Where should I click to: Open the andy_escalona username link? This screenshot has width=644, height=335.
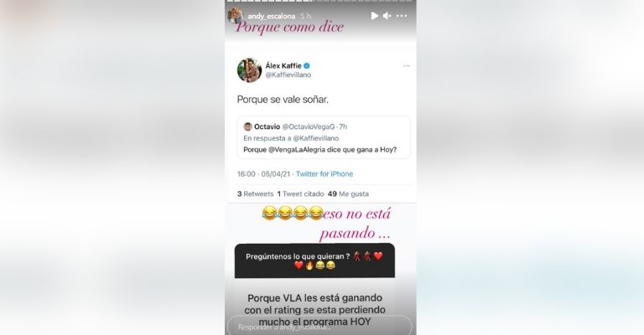click(272, 16)
